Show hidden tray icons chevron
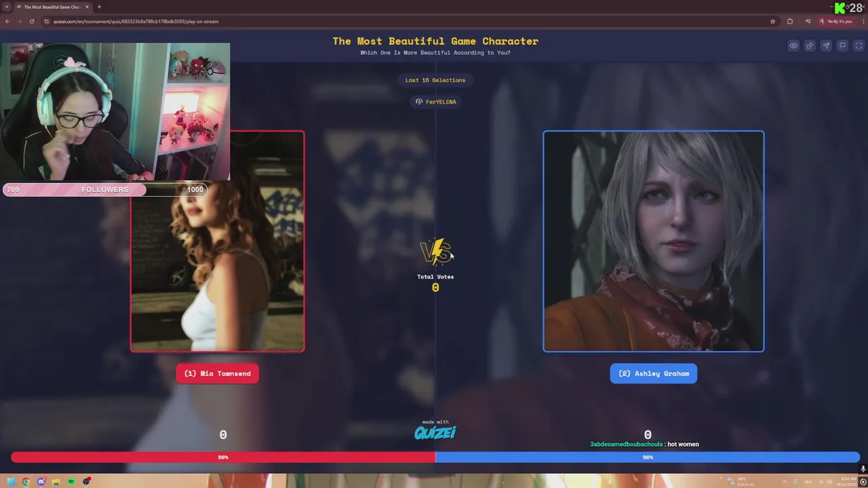 785,482
